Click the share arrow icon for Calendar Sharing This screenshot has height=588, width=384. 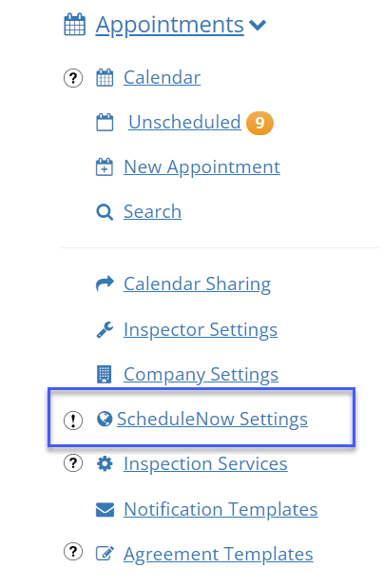point(105,284)
